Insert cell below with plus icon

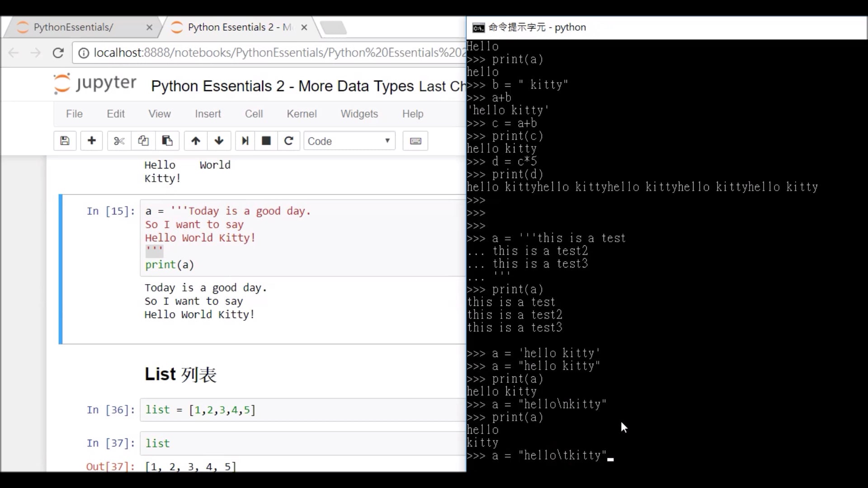[x=91, y=141]
